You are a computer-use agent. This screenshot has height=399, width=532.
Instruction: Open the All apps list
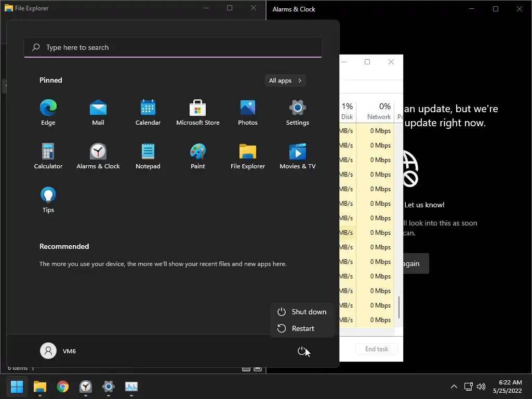click(285, 81)
